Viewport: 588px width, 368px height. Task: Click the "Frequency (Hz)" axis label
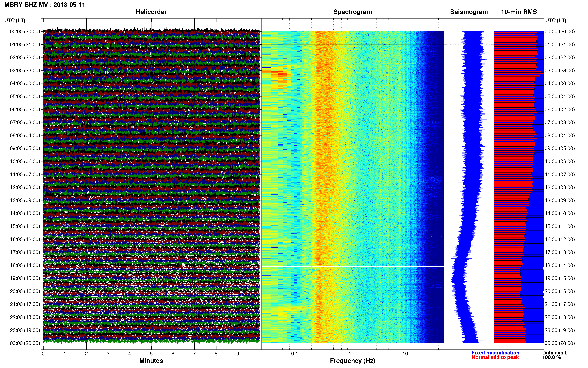click(352, 361)
